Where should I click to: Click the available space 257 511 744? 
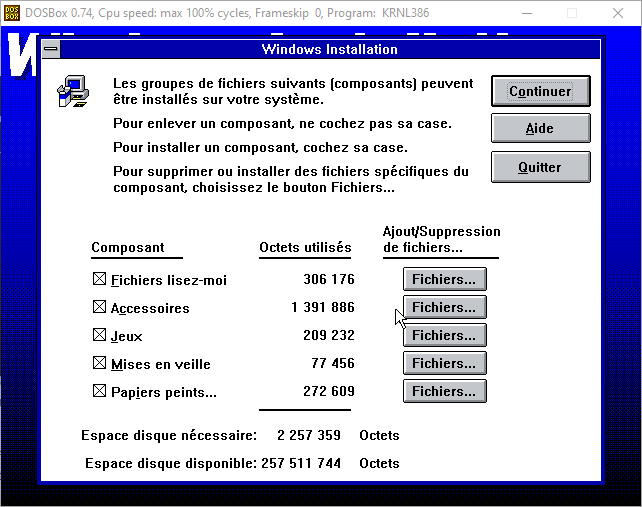tap(301, 463)
